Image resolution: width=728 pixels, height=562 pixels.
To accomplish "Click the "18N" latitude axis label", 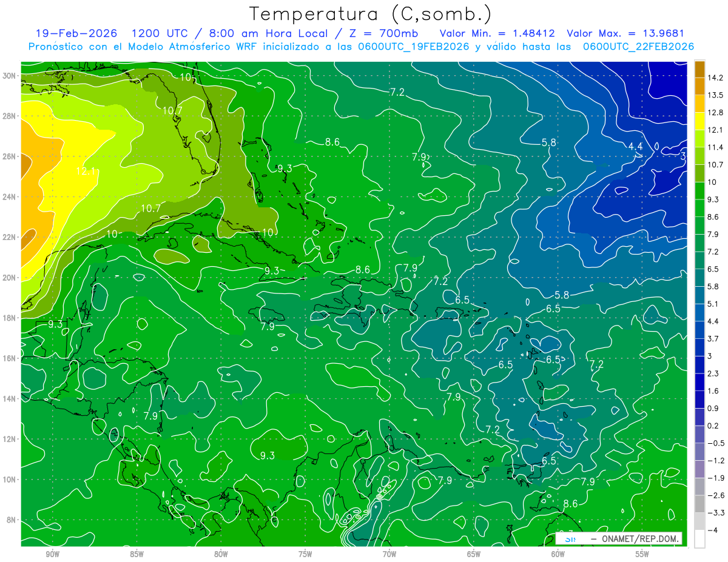I will coord(10,318).
